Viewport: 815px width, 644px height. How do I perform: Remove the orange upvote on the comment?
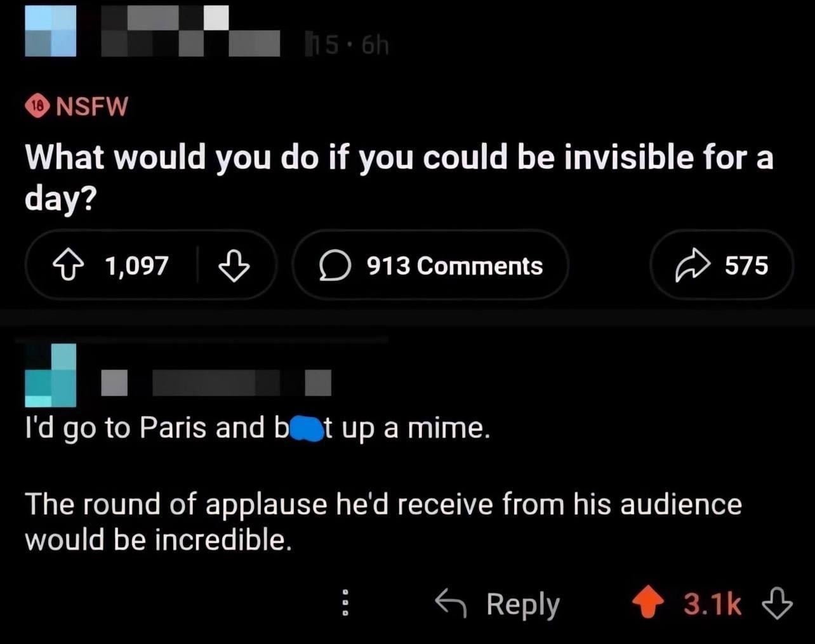click(x=647, y=603)
